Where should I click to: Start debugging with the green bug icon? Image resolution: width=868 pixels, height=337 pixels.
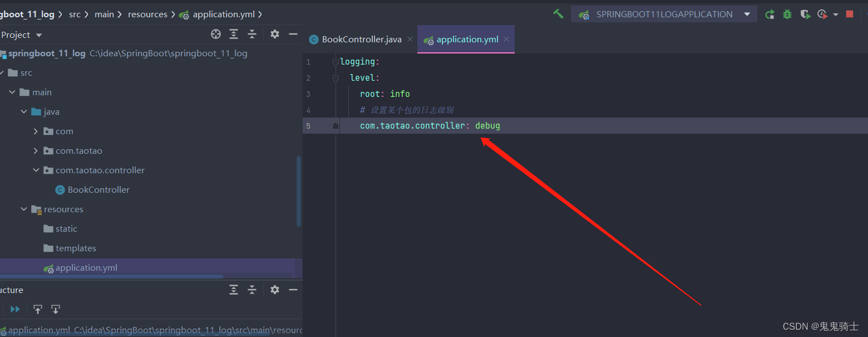point(787,14)
